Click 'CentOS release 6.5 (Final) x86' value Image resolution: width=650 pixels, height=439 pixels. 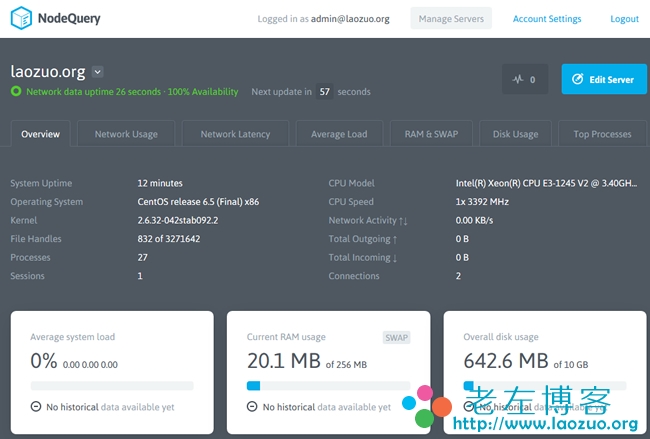[198, 202]
